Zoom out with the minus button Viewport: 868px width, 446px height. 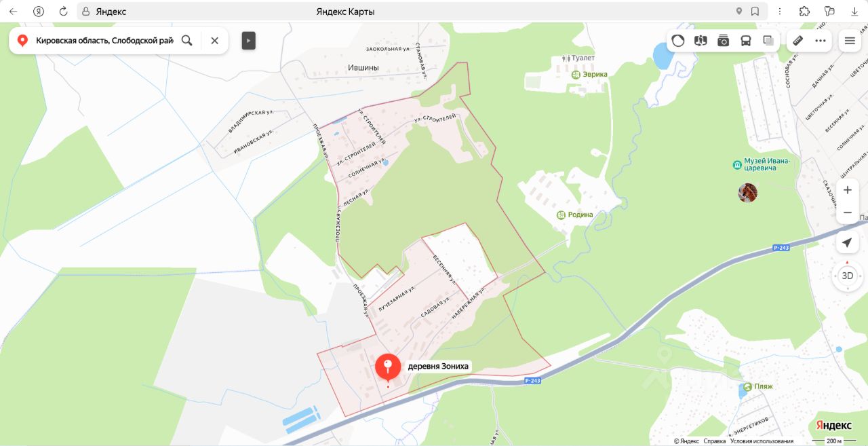pos(848,212)
